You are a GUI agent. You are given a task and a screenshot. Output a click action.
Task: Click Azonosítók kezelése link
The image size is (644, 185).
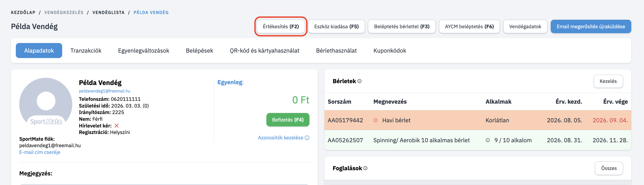(x=280, y=138)
